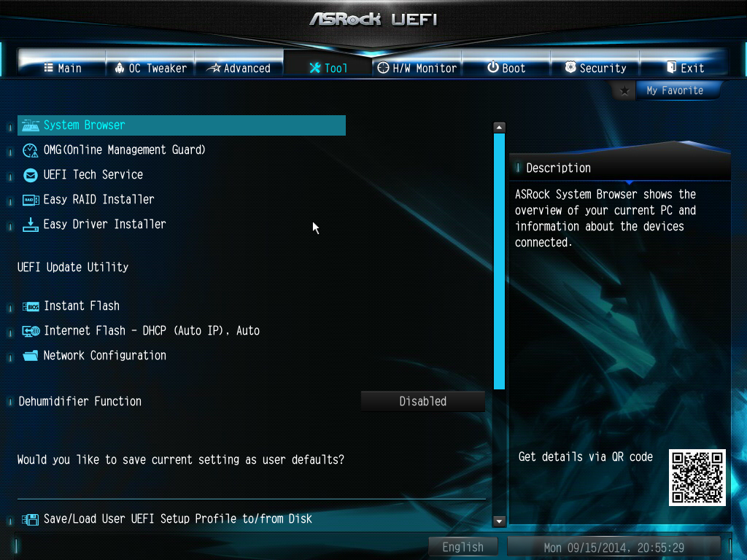Click the star favorite icon

(x=624, y=90)
